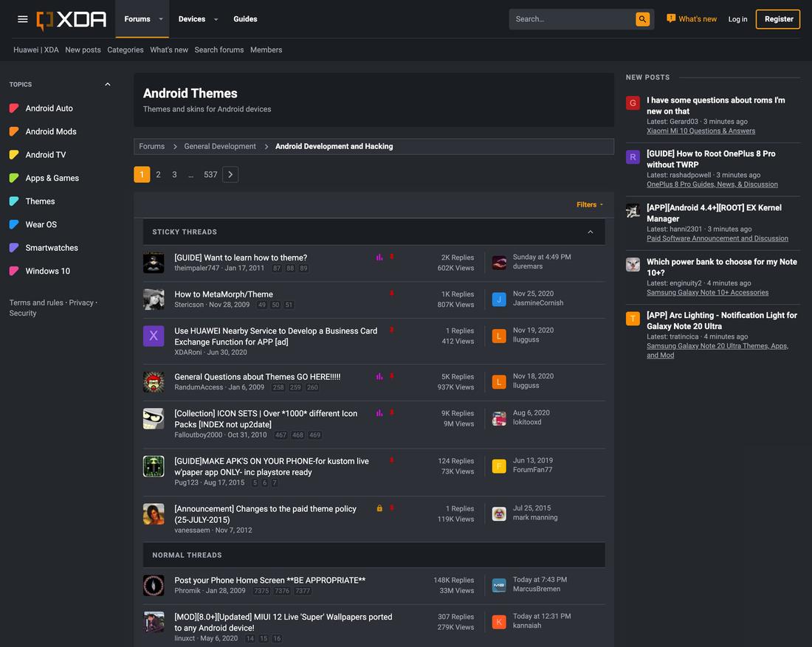Go to page 537 in pagination
Image resolution: width=812 pixels, height=647 pixels.
(x=210, y=175)
